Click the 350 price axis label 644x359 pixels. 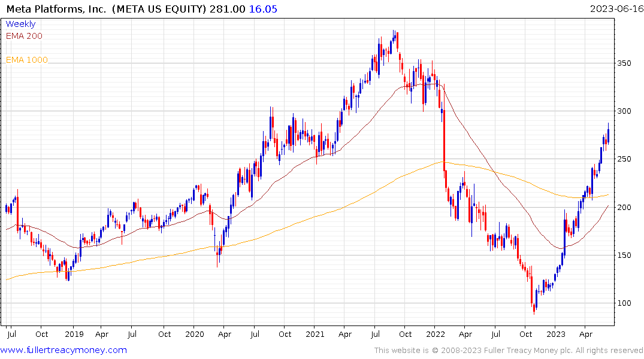pos(624,63)
